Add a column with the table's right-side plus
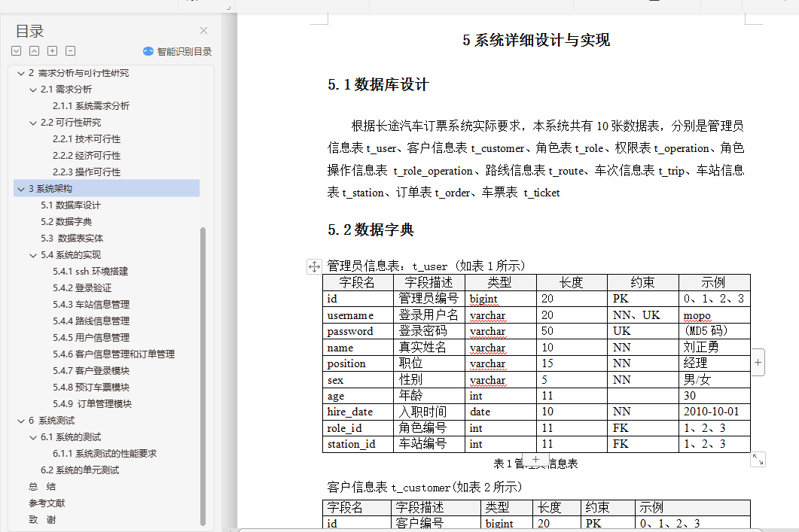 758,363
